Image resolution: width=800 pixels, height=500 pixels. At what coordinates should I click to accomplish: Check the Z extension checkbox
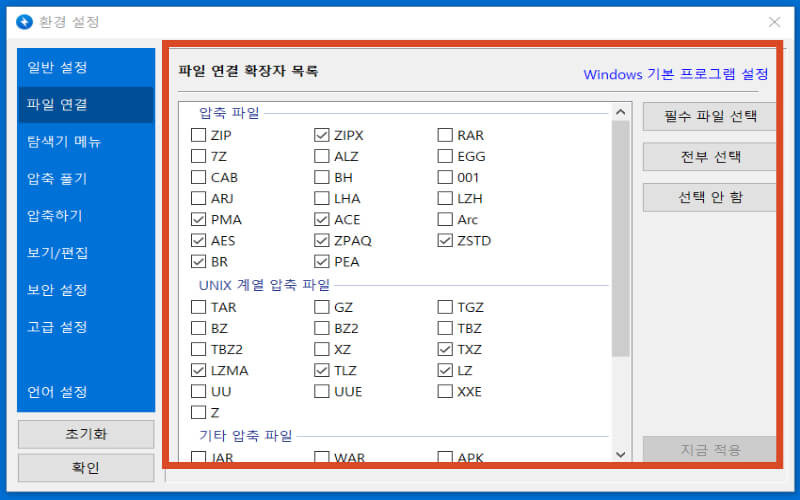[198, 412]
